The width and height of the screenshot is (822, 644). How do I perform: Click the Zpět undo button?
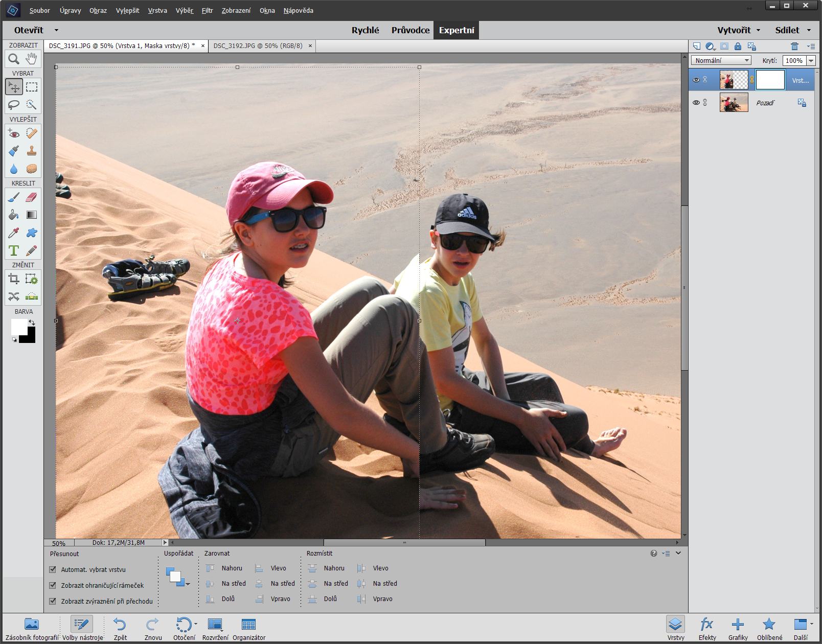pyautogui.click(x=120, y=628)
